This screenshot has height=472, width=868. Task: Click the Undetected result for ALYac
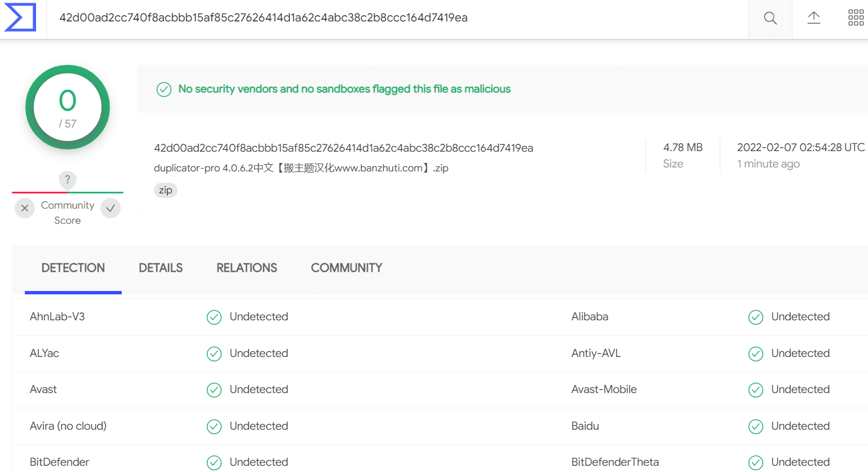click(x=259, y=354)
